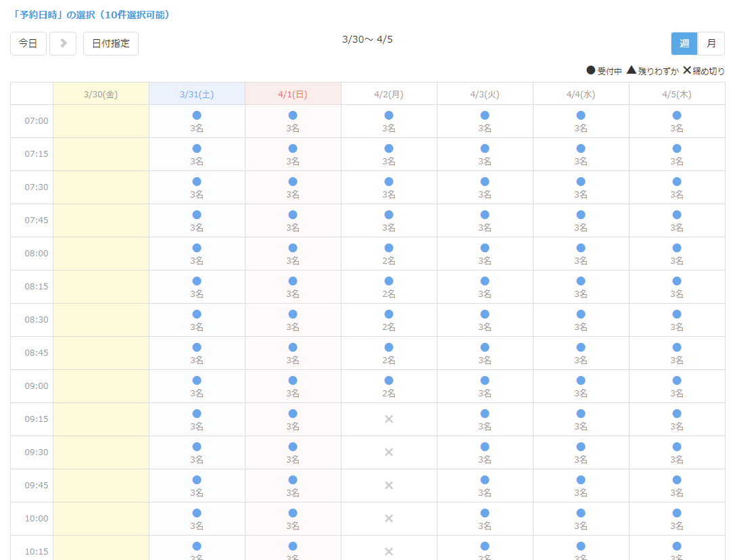Select available slot on 4/1 at 07:30
Image resolution: width=735 pixels, height=560 pixels.
click(x=293, y=187)
